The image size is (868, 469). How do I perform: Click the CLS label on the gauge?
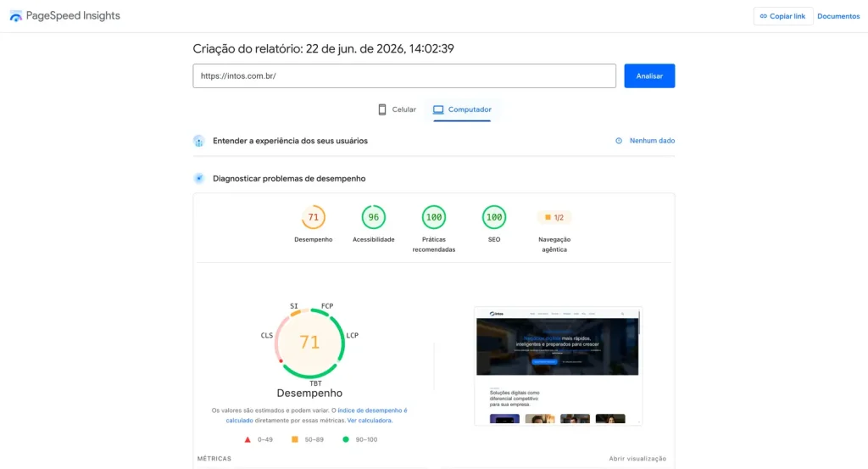[267, 335]
